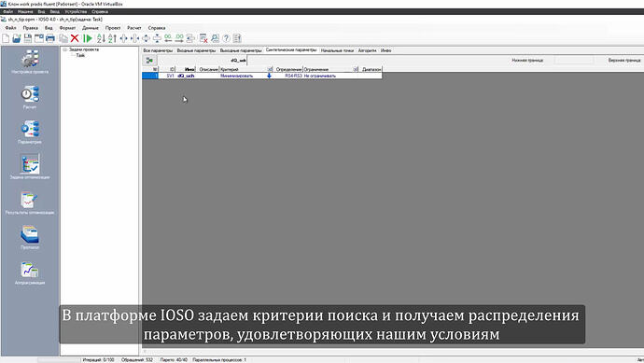
Task: Click the red X delete icon
Action: pyautogui.click(x=75, y=38)
